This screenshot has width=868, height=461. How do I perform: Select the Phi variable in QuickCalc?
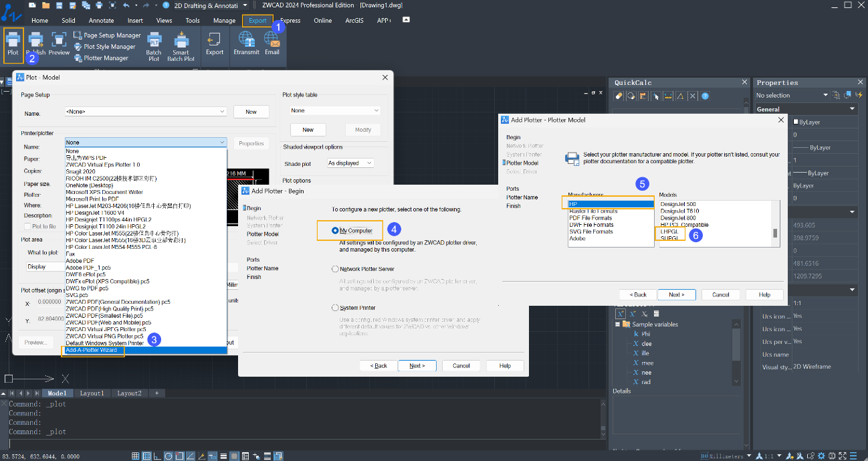[x=645, y=334]
